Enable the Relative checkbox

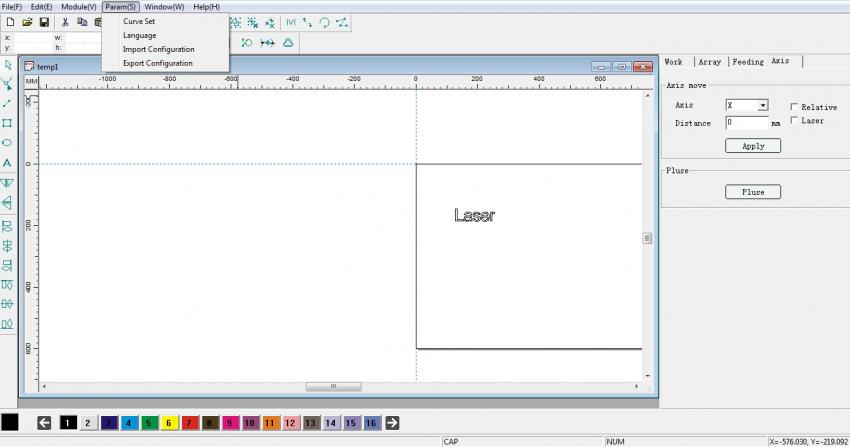[794, 107]
